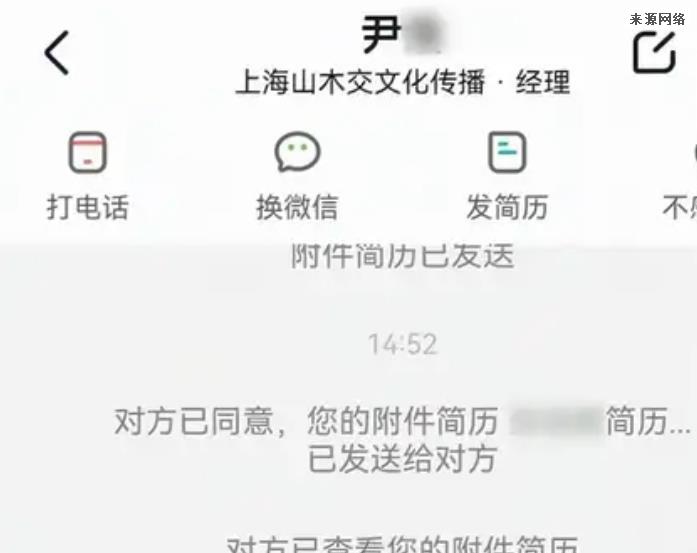Click the 已发送给对方 message line
697x553 pixels.
(402, 459)
